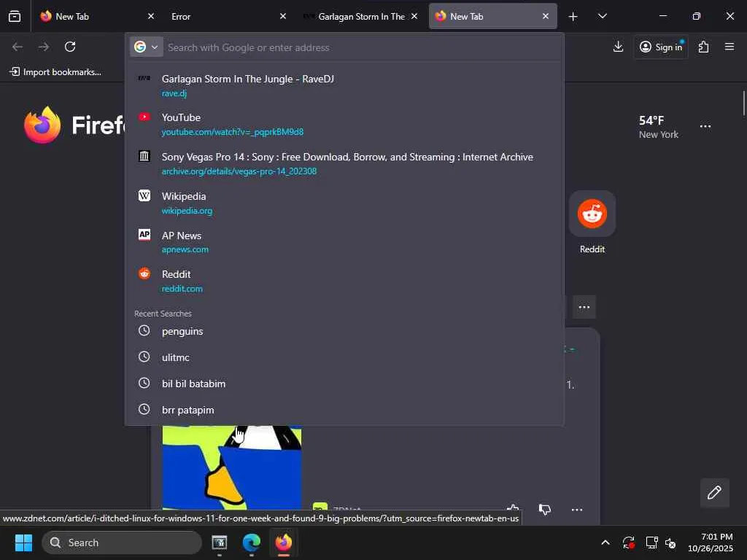
Task: Switch to Garlagan Storm In The tab
Action: point(360,16)
